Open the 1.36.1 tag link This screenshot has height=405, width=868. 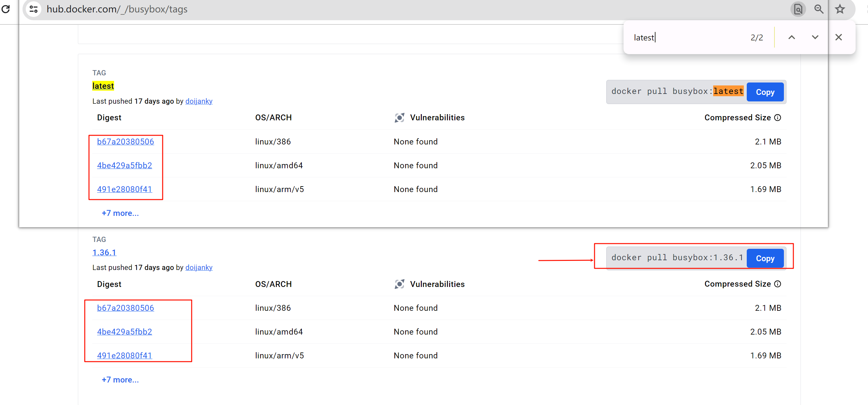[x=104, y=252]
